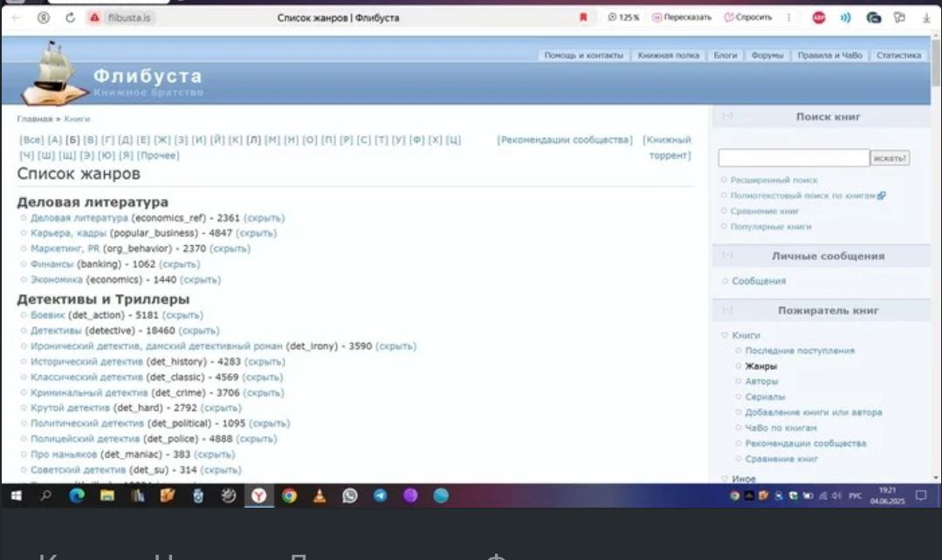942x560 pixels.
Task: Open [Рекомендации сообщества] link
Action: (565, 140)
